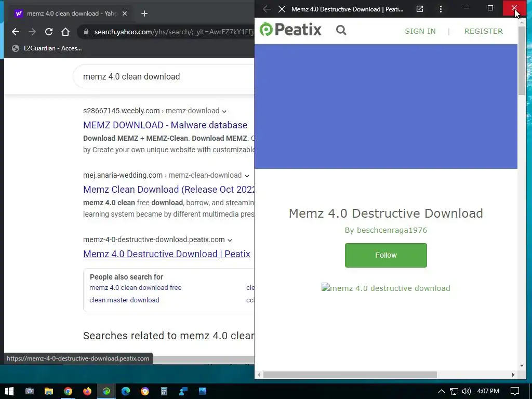Search for memz 4.0 clean download free
Screen dimensions: 532x399
(136, 287)
